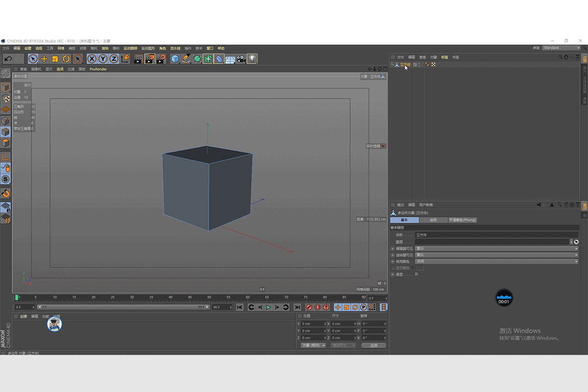Viewport: 588px width, 392px height.
Task: Click the Enable Axis L-shaped icon
Action: (x=5, y=157)
